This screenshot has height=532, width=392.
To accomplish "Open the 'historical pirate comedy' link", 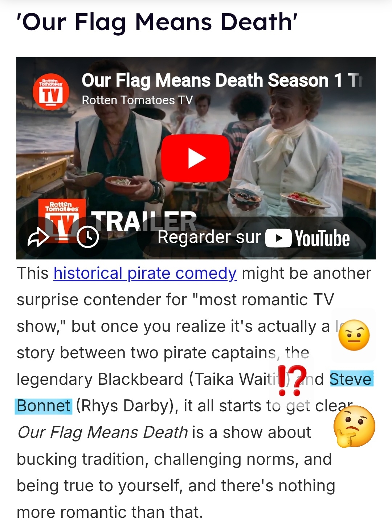I will (x=145, y=273).
